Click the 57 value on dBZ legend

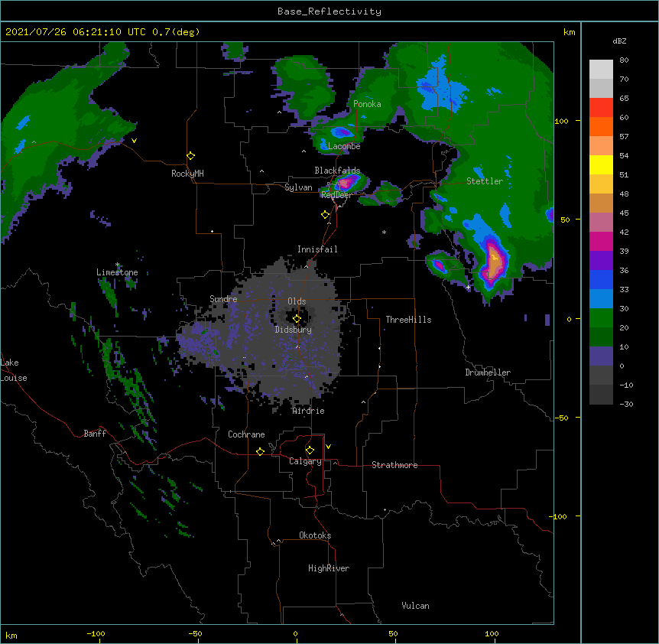point(624,137)
